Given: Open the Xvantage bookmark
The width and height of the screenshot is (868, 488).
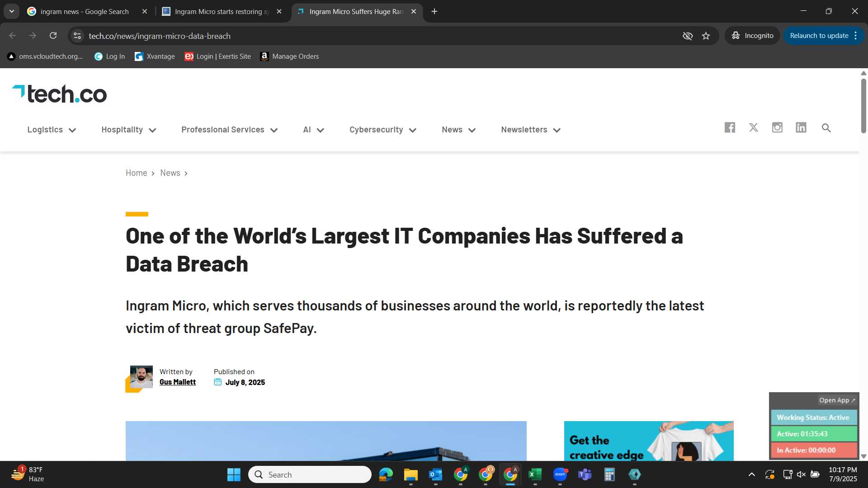Looking at the screenshot, I should pyautogui.click(x=155, y=56).
